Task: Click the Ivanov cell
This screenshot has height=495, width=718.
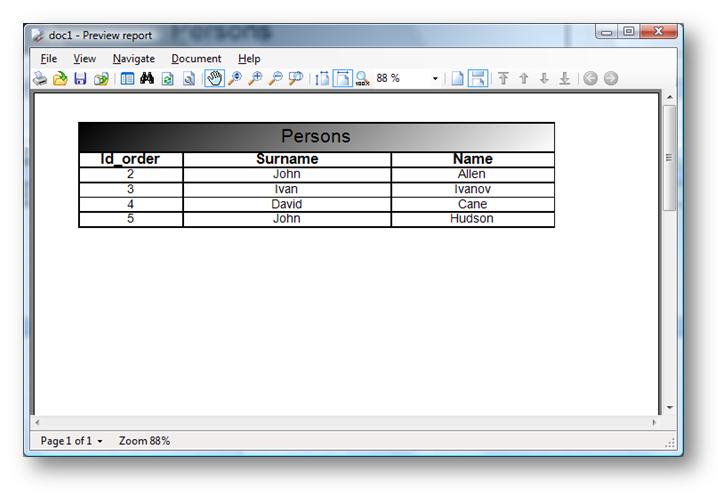Action: pos(473,189)
